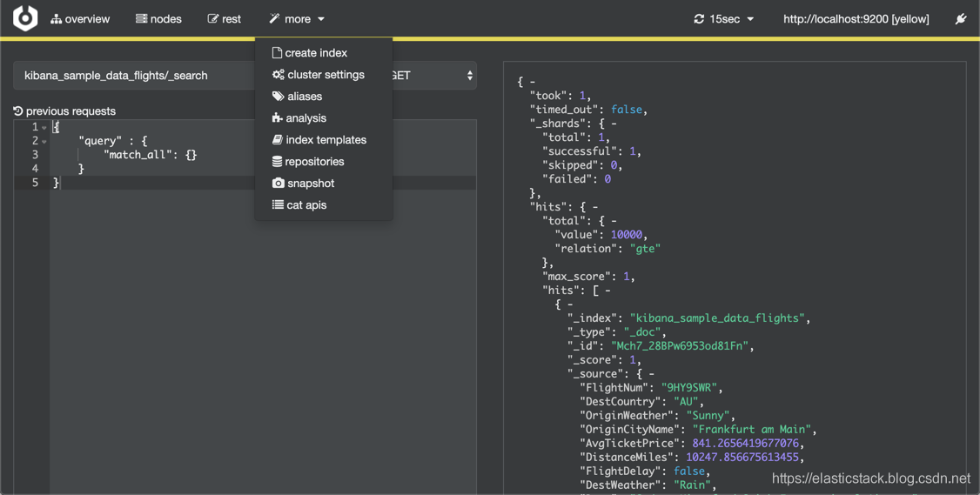Show previous requests
Viewport: 980px width, 495px height.
click(x=64, y=111)
